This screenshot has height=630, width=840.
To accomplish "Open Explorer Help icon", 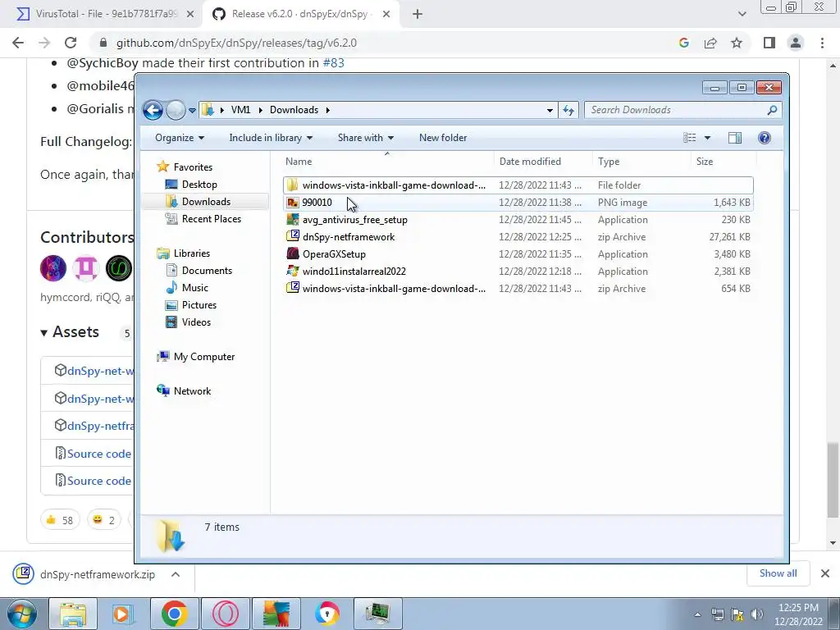I will click(x=765, y=138).
